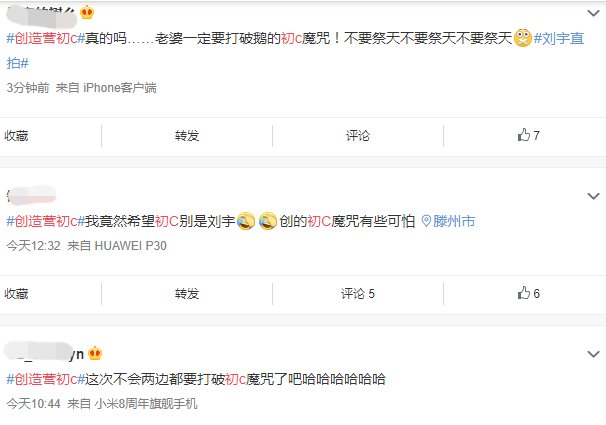The height and width of the screenshot is (425, 606).
Task: Like the second post with 6 likes
Action: tap(528, 293)
